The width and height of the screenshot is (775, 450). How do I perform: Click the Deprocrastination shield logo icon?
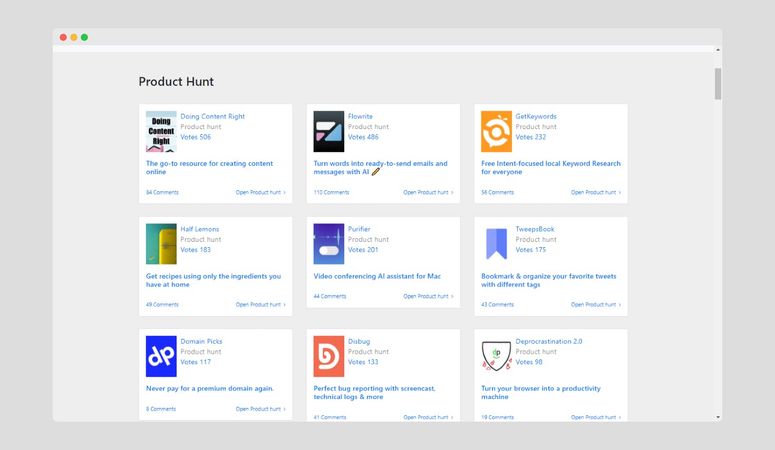point(496,357)
